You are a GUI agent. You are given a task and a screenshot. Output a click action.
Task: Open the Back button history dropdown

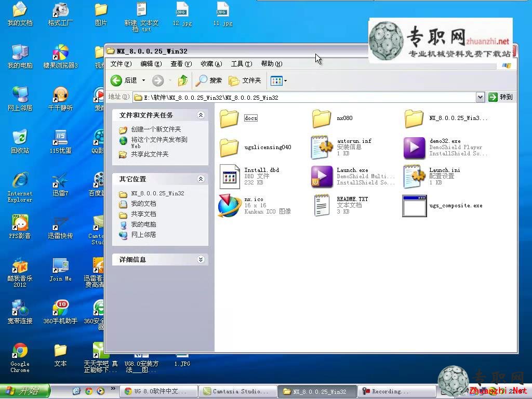point(143,81)
